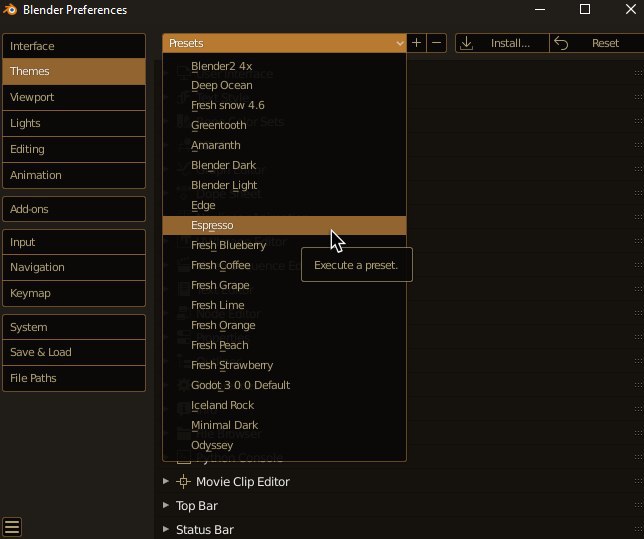Open the Interface preferences tab
The image size is (644, 539).
[x=74, y=46]
